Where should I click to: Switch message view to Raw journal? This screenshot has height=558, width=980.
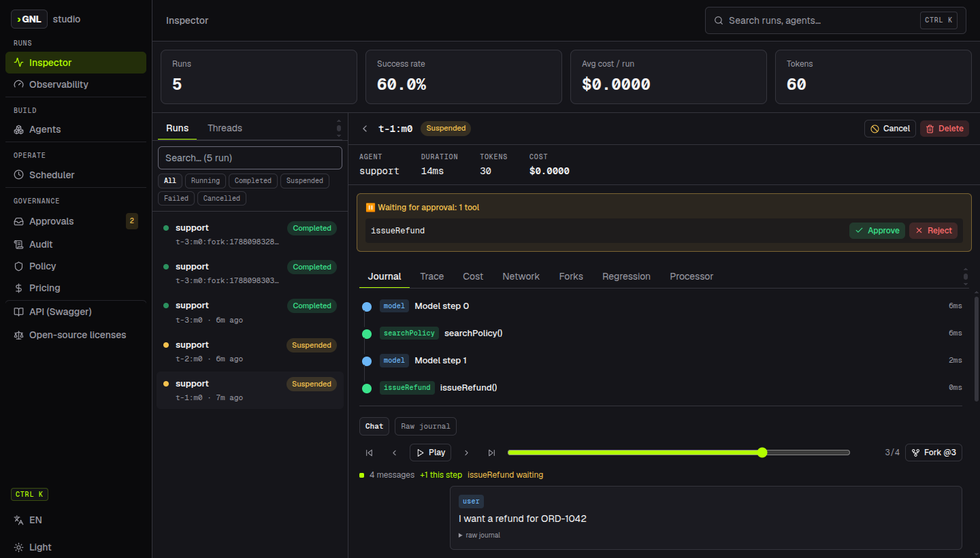[425, 427]
